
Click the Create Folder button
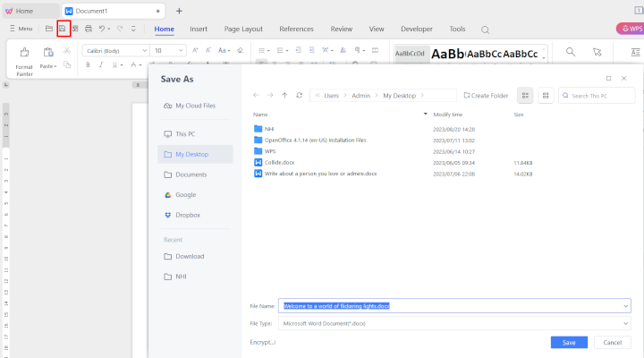point(486,95)
